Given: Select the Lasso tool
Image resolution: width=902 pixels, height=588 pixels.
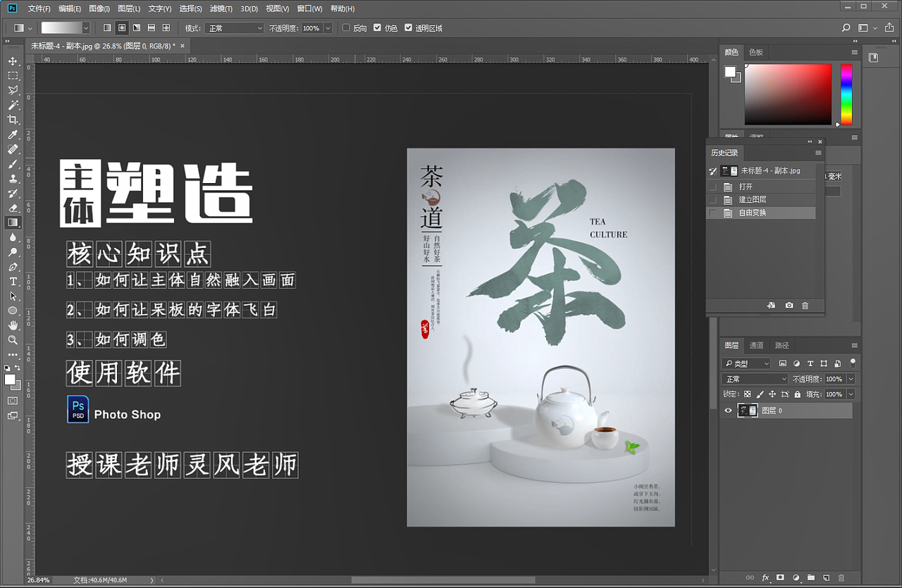Looking at the screenshot, I should point(13,90).
